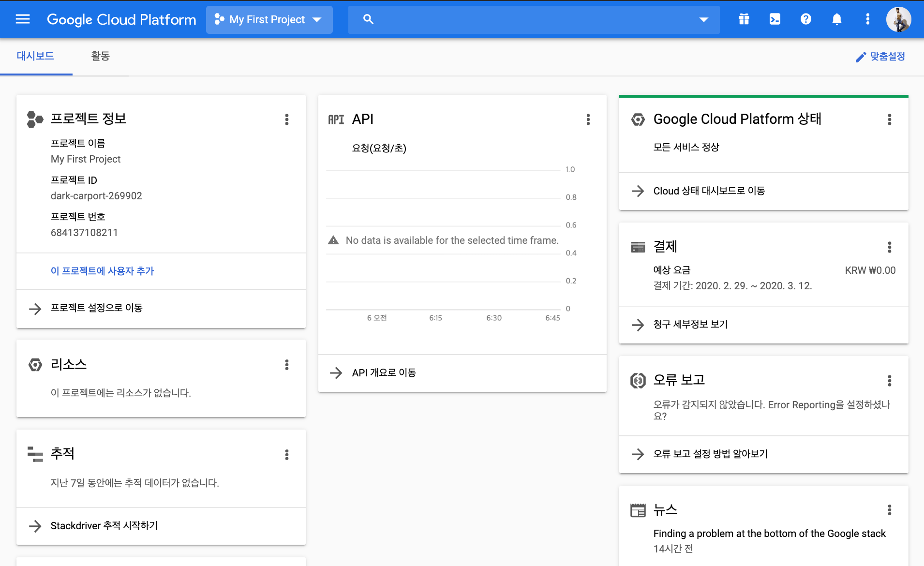Click the 모든 서비스 정상 status text
Viewport: 924px width, 566px height.
686,147
